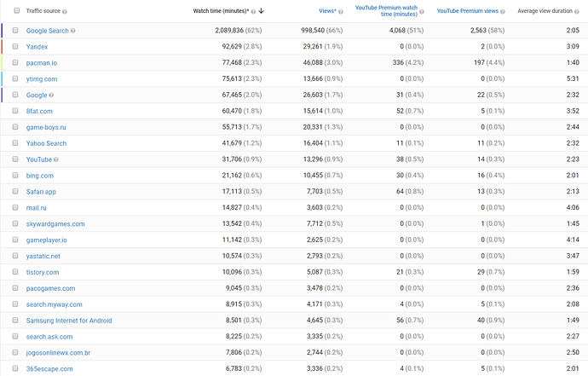Open the game-boys.ru traffic source link
Screen dimensions: 588x376
[46, 128]
